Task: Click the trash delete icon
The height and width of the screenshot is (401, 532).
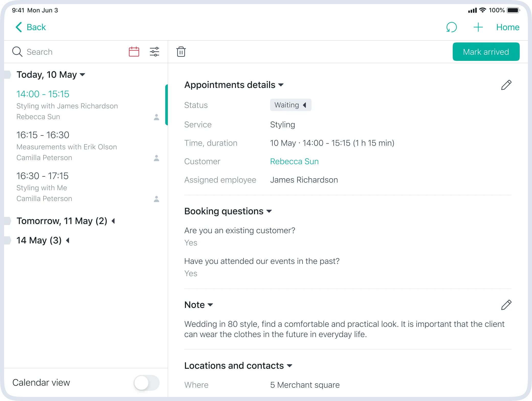Action: (x=181, y=52)
